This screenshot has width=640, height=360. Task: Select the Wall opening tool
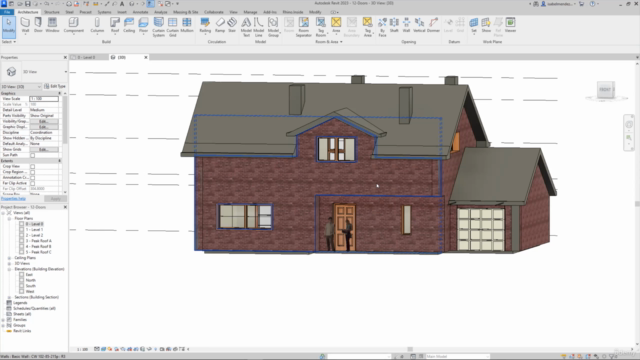tap(406, 25)
